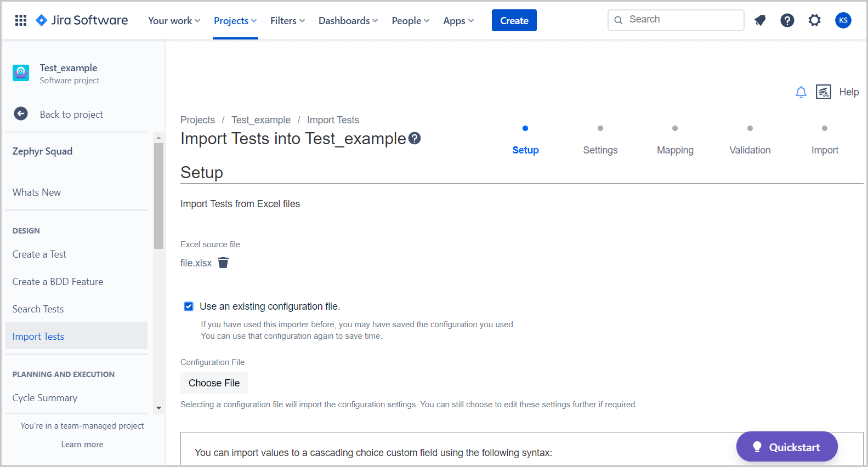
Task: Click the Learn more link
Action: pos(82,445)
